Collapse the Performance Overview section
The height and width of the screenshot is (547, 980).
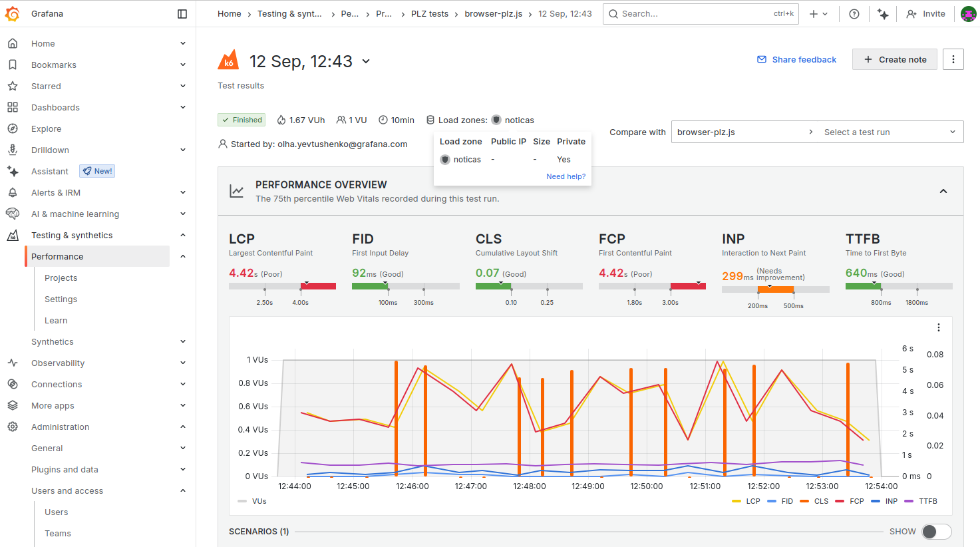943,191
